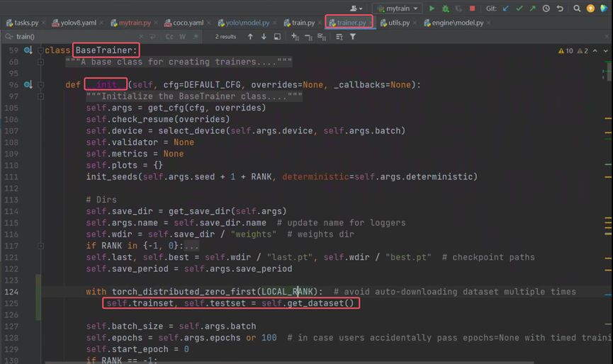This screenshot has width=613, height=364.
Task: Click override gutter icon at line 96
Action: (28, 84)
